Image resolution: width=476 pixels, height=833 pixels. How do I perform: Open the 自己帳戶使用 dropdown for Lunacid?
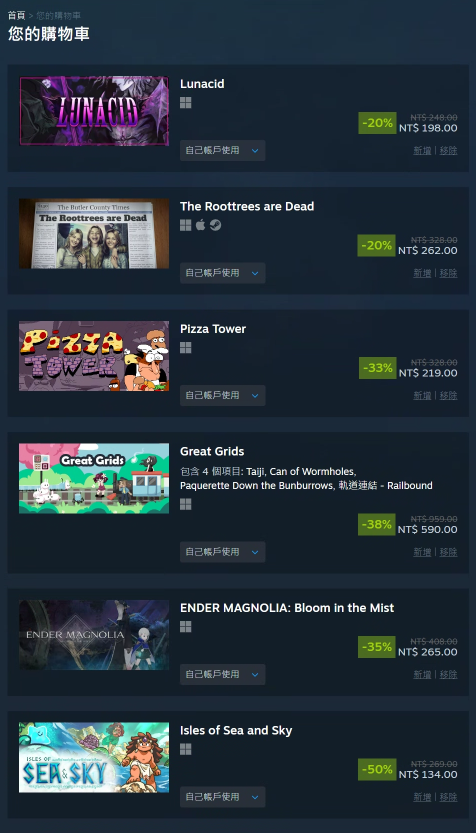[223, 150]
